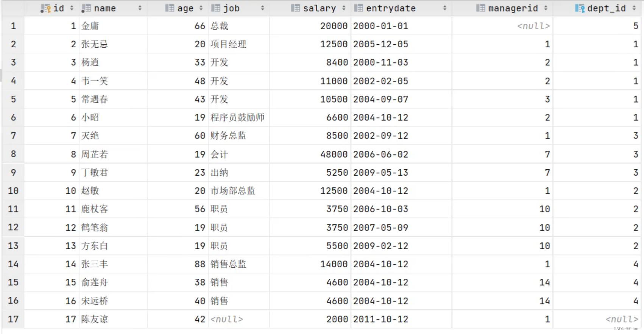Viewport: 644px width, 334px height.
Task: Select the managerid column by its header label
Action: point(513,8)
